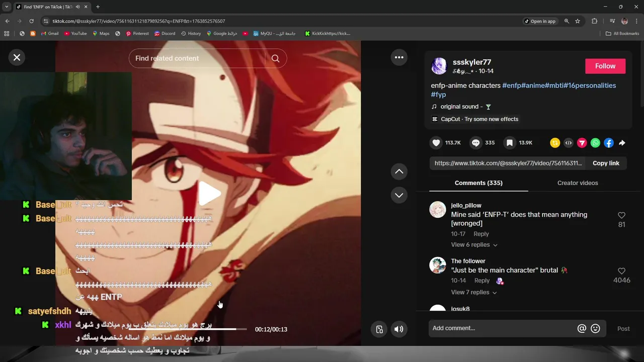Like jello_pillow's comment
Screen dimensions: 644x362
621,215
